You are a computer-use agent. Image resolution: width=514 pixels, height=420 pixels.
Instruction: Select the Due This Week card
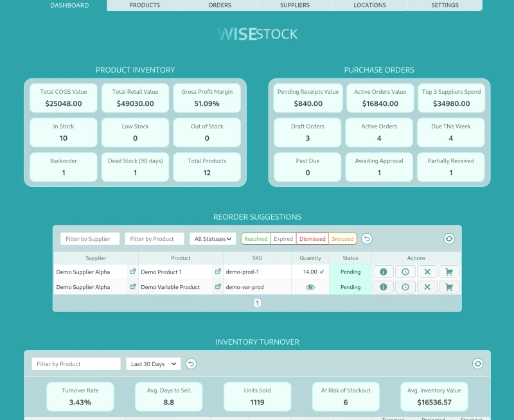tap(451, 132)
